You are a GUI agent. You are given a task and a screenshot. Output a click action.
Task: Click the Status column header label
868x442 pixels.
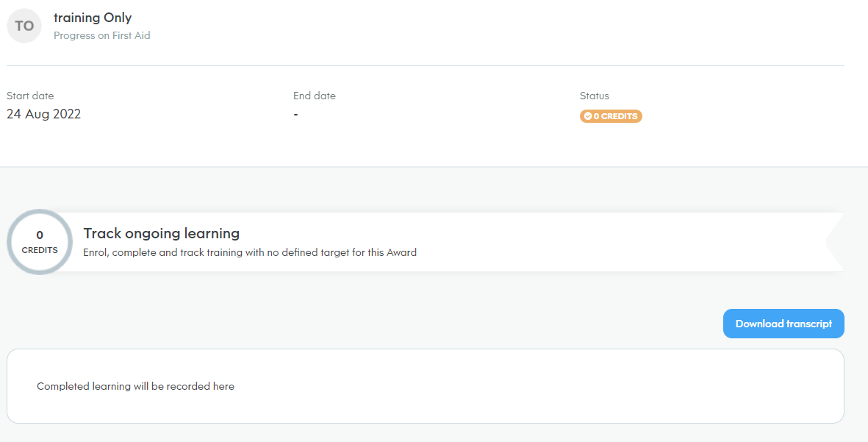tap(594, 96)
